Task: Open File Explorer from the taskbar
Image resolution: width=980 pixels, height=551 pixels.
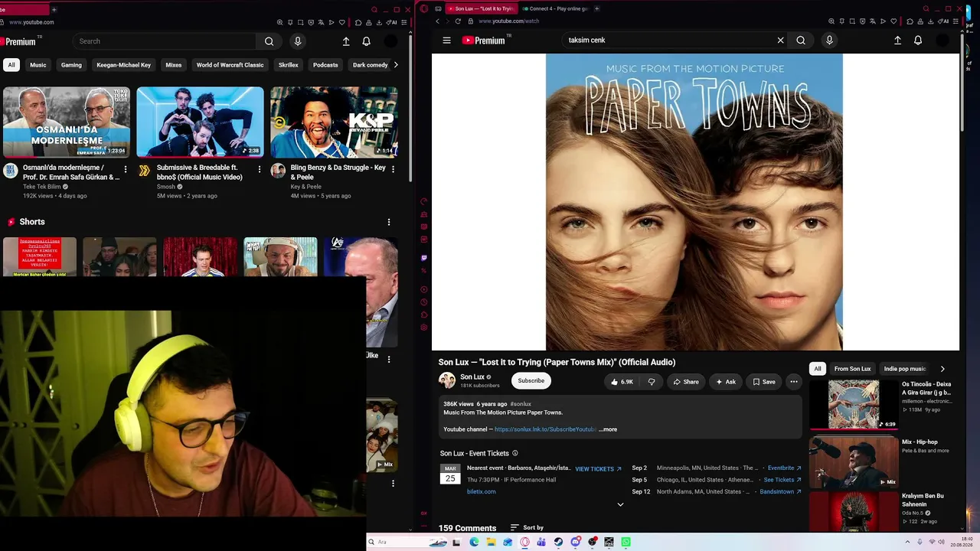Action: point(491,542)
